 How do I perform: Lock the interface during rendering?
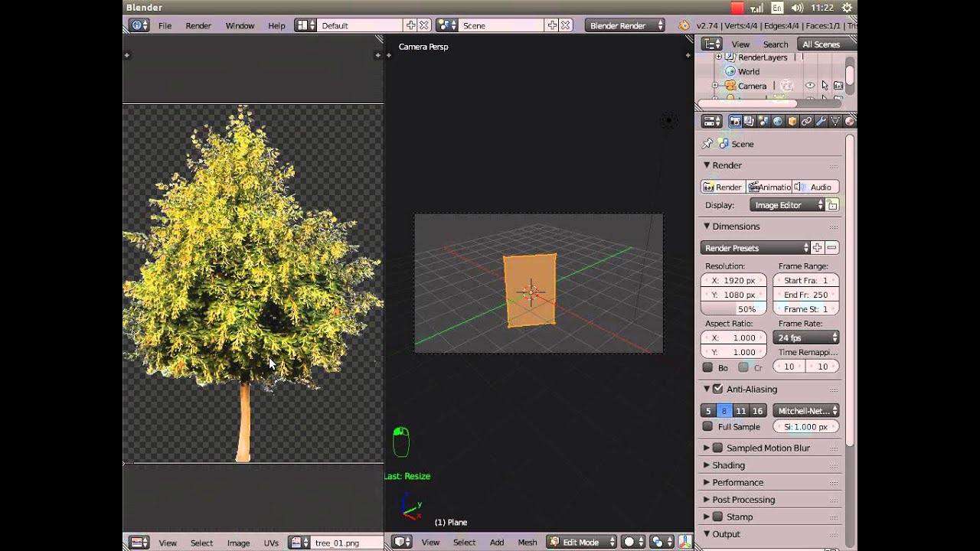point(832,205)
